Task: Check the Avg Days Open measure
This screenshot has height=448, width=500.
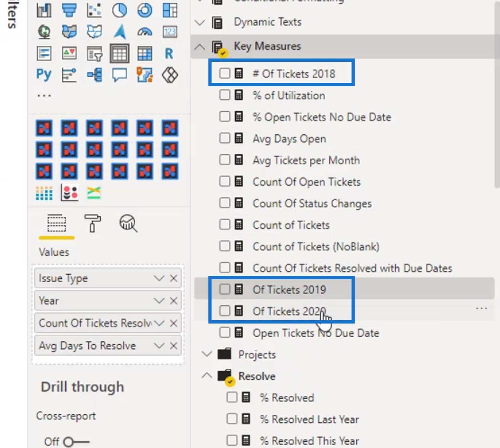Action: coord(225,138)
